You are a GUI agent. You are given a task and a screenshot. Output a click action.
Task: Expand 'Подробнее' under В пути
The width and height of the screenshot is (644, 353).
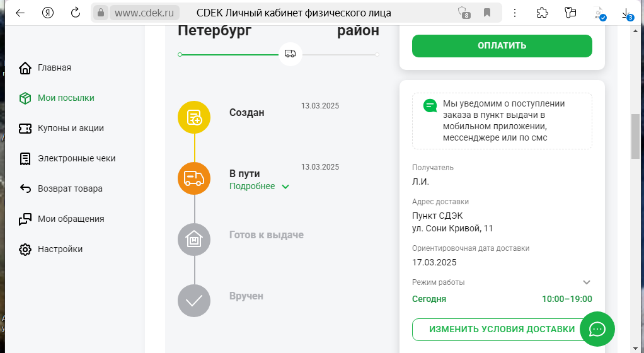pos(259,186)
